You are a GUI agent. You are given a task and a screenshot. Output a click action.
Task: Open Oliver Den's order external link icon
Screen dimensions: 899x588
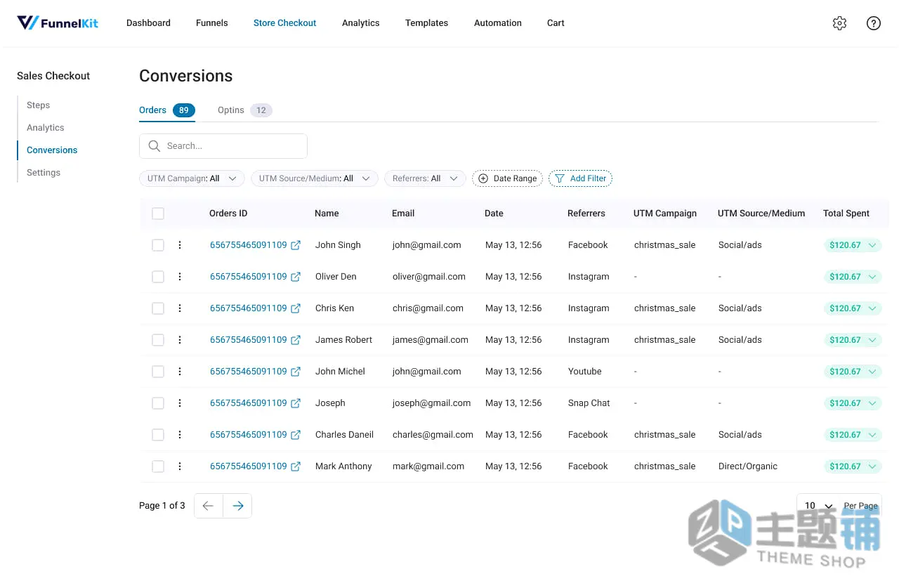pos(296,277)
